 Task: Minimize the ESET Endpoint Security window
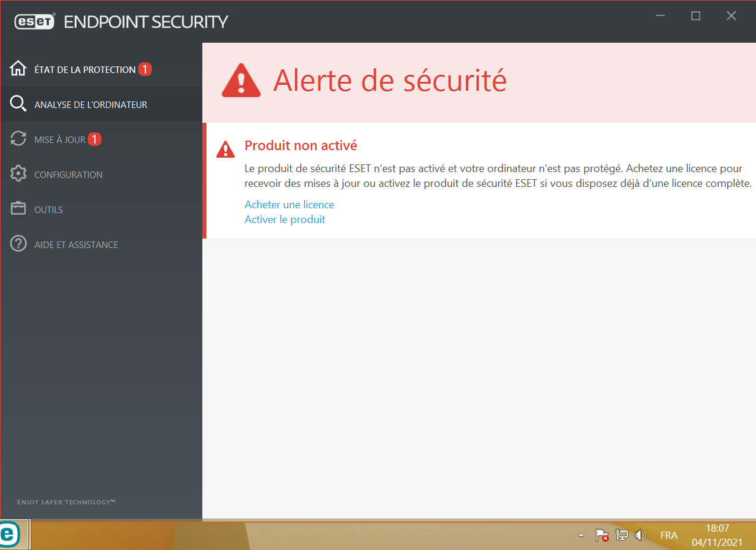point(661,17)
